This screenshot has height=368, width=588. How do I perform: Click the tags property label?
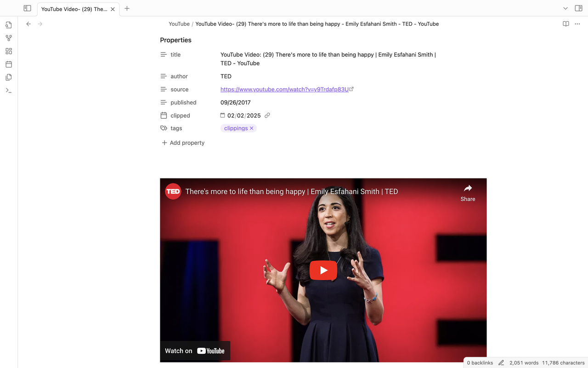pos(176,128)
